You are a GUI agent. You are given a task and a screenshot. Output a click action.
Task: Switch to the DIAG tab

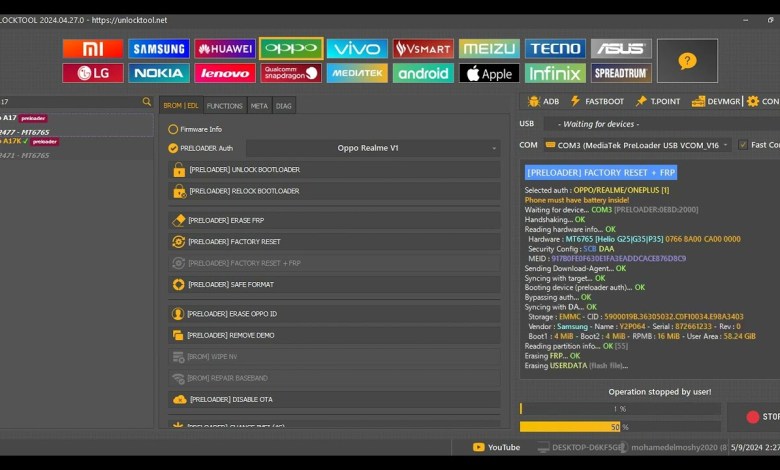pyautogui.click(x=284, y=105)
